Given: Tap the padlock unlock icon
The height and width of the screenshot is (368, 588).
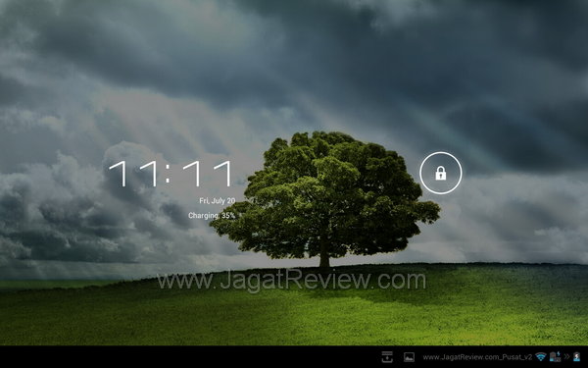Looking at the screenshot, I should (441, 173).
